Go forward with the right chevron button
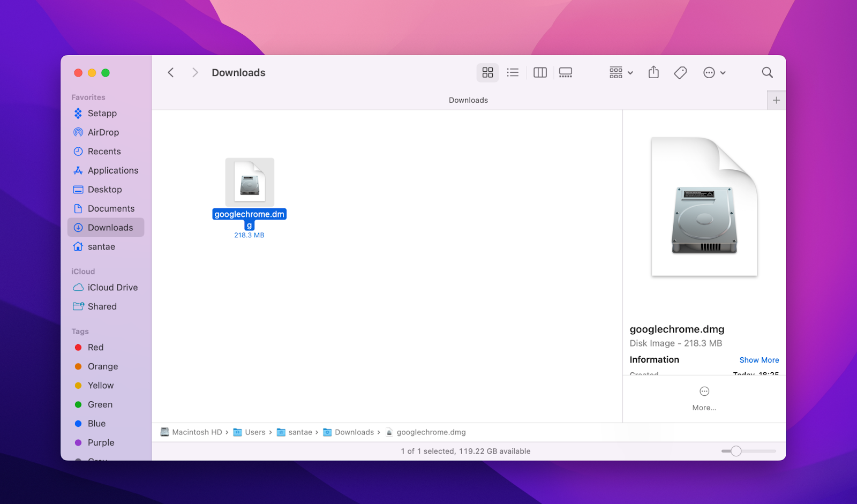The width and height of the screenshot is (857, 504). (195, 72)
